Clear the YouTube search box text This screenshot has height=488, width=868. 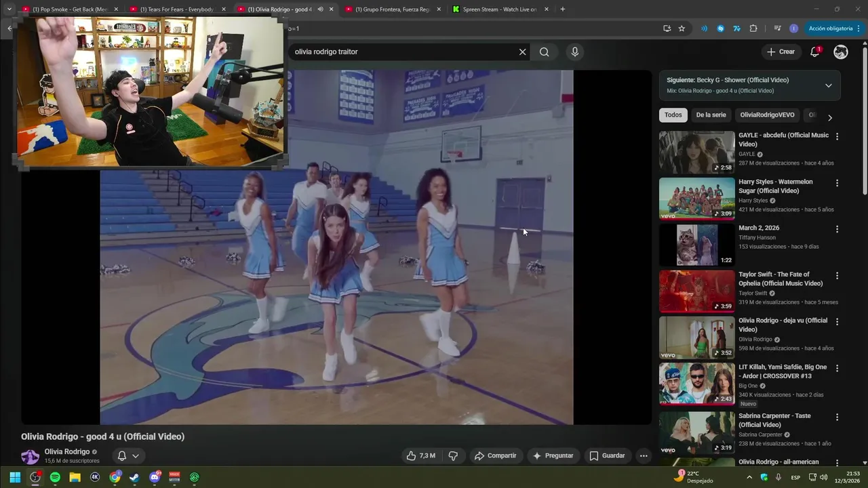click(x=522, y=52)
